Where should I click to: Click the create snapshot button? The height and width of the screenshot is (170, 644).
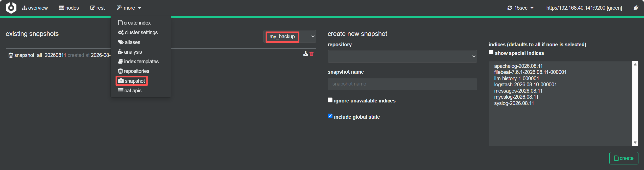(x=624, y=158)
